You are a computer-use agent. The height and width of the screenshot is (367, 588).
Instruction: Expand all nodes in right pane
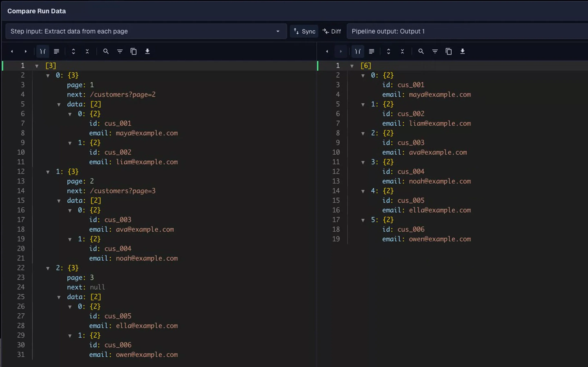pyautogui.click(x=388, y=51)
